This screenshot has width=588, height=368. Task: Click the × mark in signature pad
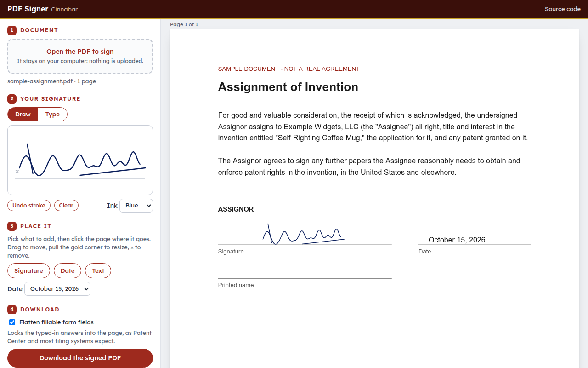pyautogui.click(x=17, y=172)
